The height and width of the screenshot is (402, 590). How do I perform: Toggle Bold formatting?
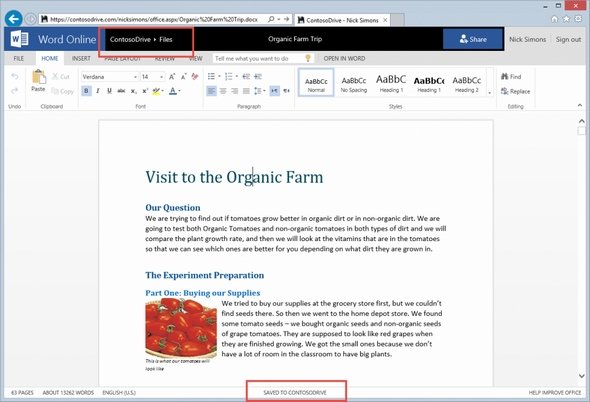tap(86, 91)
